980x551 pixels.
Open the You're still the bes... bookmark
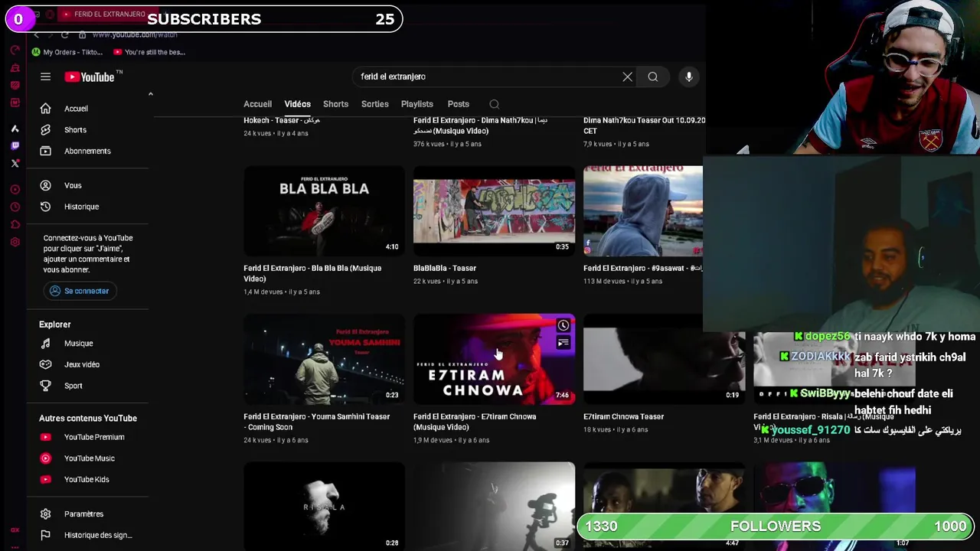(x=149, y=52)
